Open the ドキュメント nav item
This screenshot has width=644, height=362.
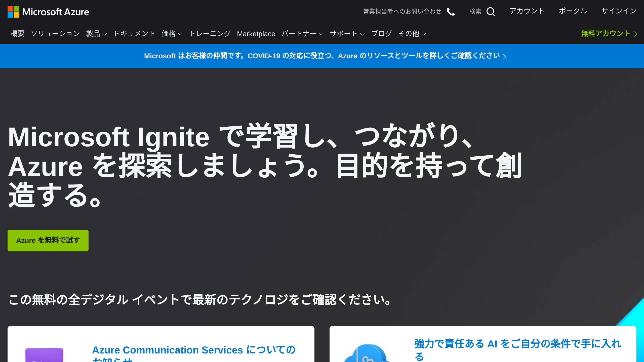tap(134, 34)
